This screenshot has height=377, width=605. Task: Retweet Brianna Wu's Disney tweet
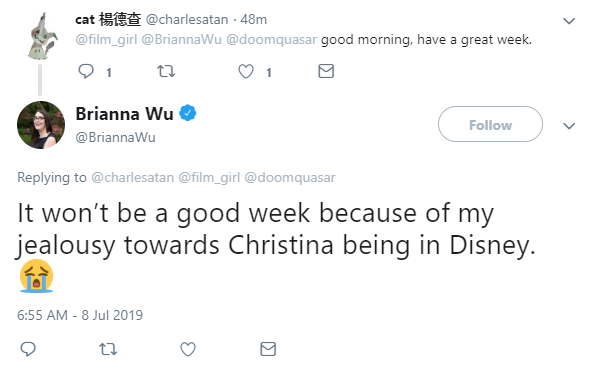click(108, 349)
